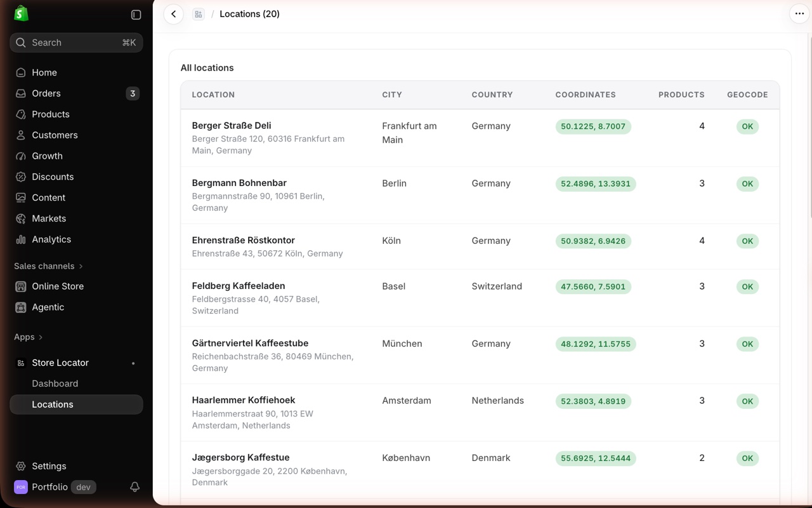This screenshot has height=508, width=812.
Task: Click the Analytics bar chart icon
Action: point(21,239)
